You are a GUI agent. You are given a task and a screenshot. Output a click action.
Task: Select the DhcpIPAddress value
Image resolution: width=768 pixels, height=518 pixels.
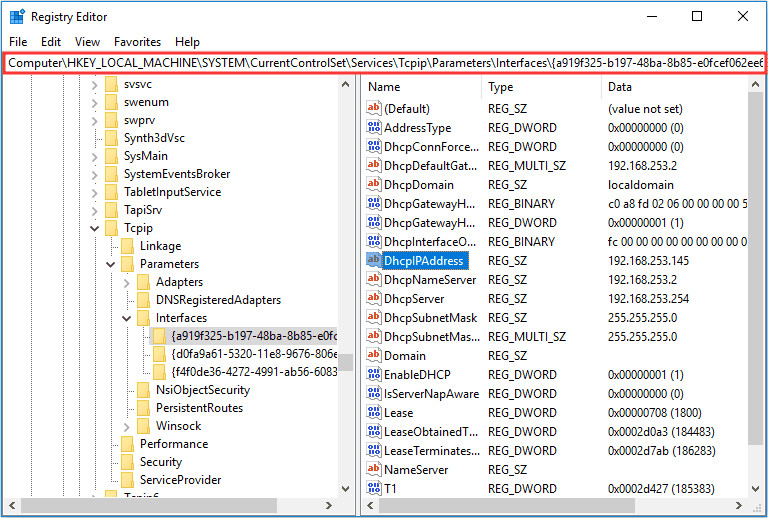425,261
